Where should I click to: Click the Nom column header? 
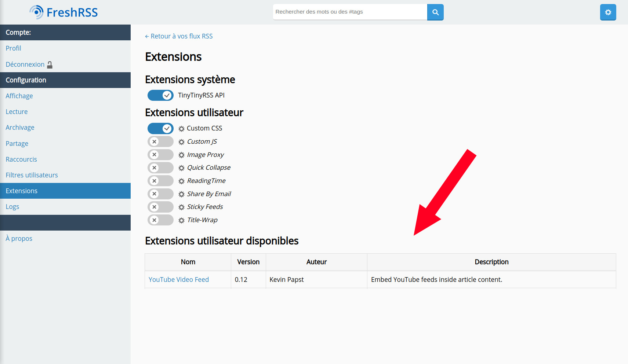(x=188, y=262)
